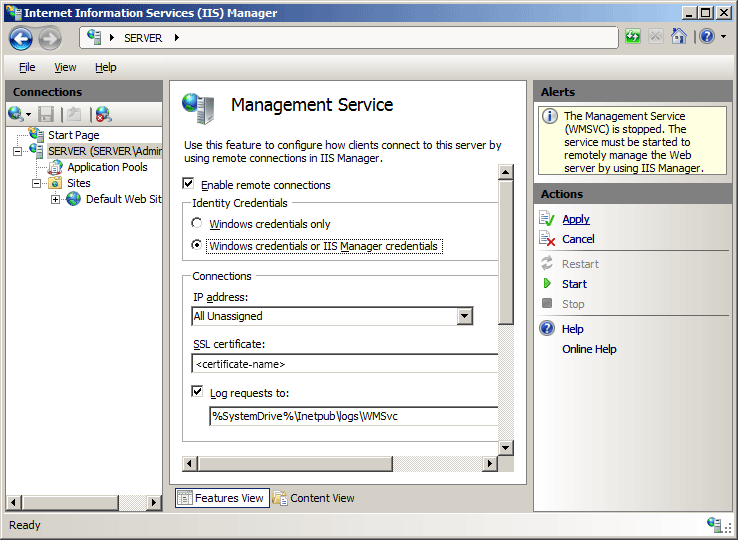Click the Apply action link
Image resolution: width=738 pixels, height=540 pixels.
(576, 219)
